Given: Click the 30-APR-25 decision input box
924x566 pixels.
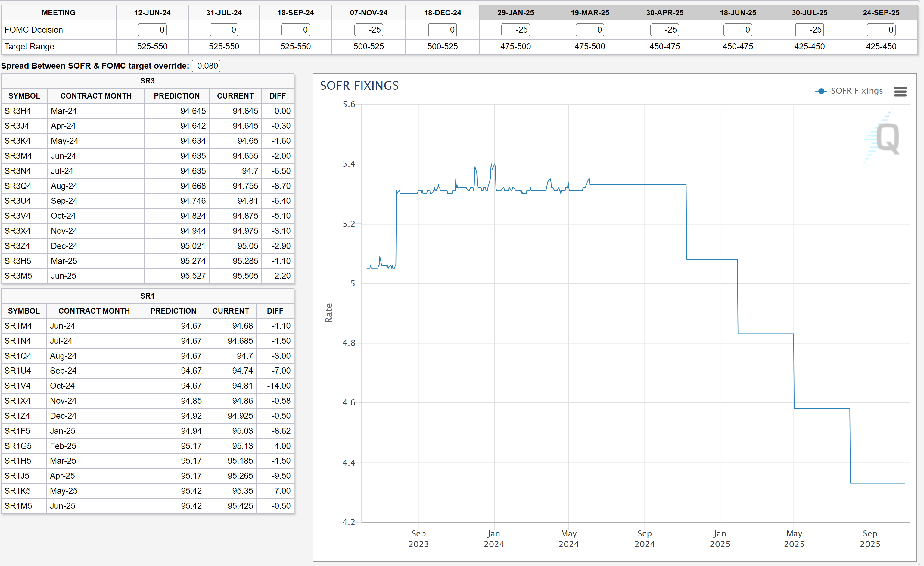Looking at the screenshot, I should pyautogui.click(x=664, y=30).
